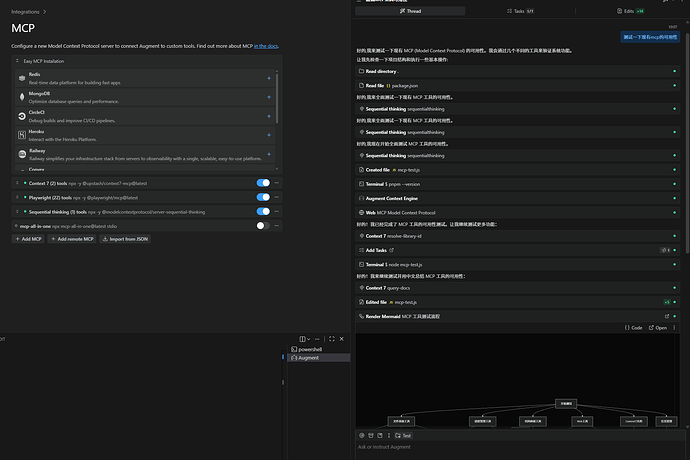Viewport: 690px width, 460px height.
Task: Switch to the Edits tab
Action: 631,11
